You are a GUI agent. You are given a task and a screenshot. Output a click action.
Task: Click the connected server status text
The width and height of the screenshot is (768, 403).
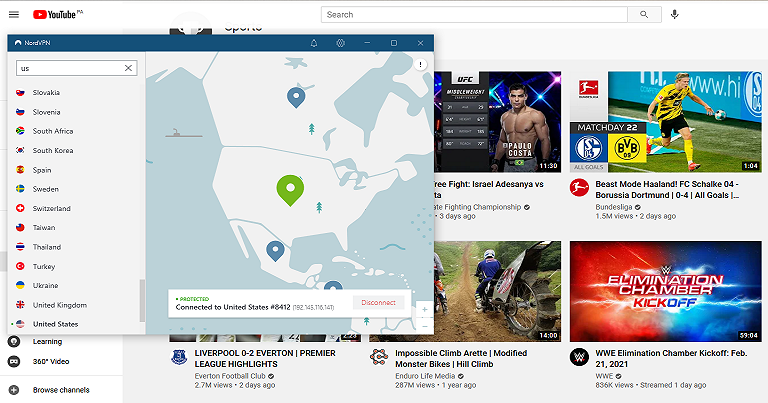[x=255, y=307]
